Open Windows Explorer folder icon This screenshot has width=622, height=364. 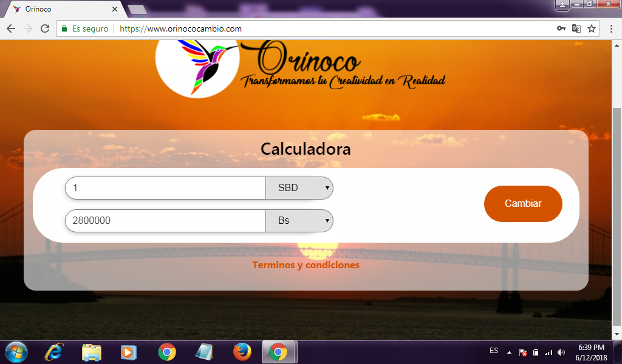pyautogui.click(x=92, y=352)
